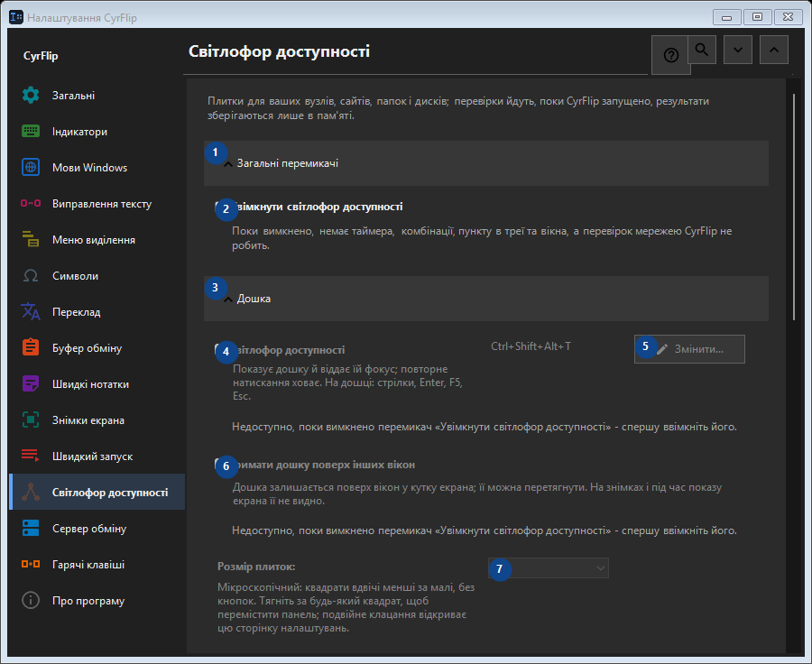Image resolution: width=812 pixels, height=664 pixels.
Task: Open the help question mark icon
Action: [x=670, y=55]
